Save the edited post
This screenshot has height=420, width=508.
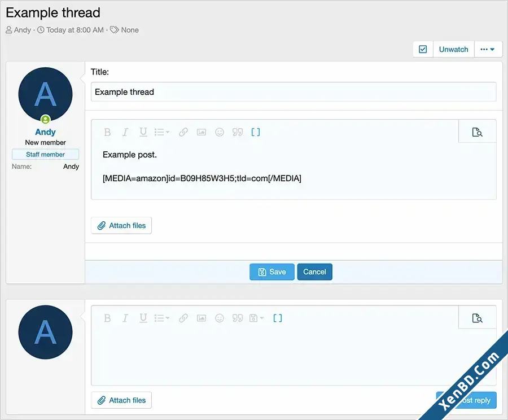[272, 272]
